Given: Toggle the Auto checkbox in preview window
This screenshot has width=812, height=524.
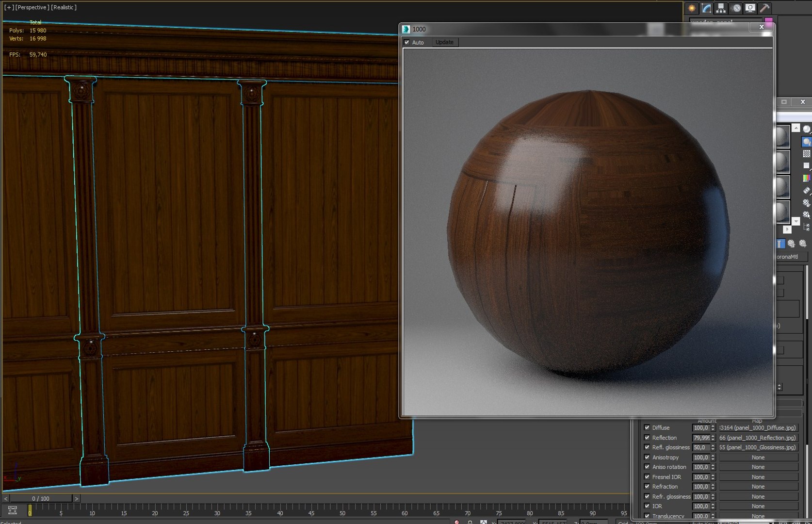Looking at the screenshot, I should coord(407,42).
